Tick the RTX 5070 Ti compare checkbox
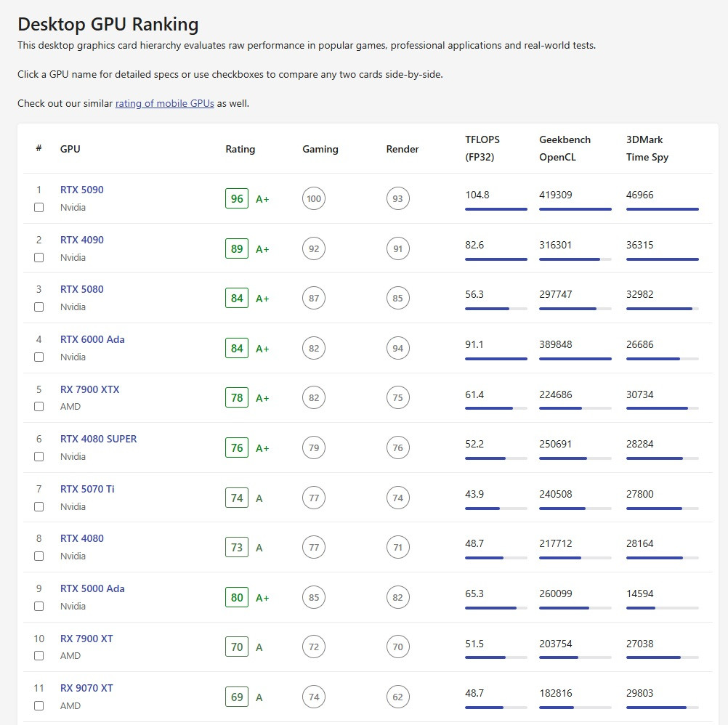The width and height of the screenshot is (728, 725). click(39, 507)
